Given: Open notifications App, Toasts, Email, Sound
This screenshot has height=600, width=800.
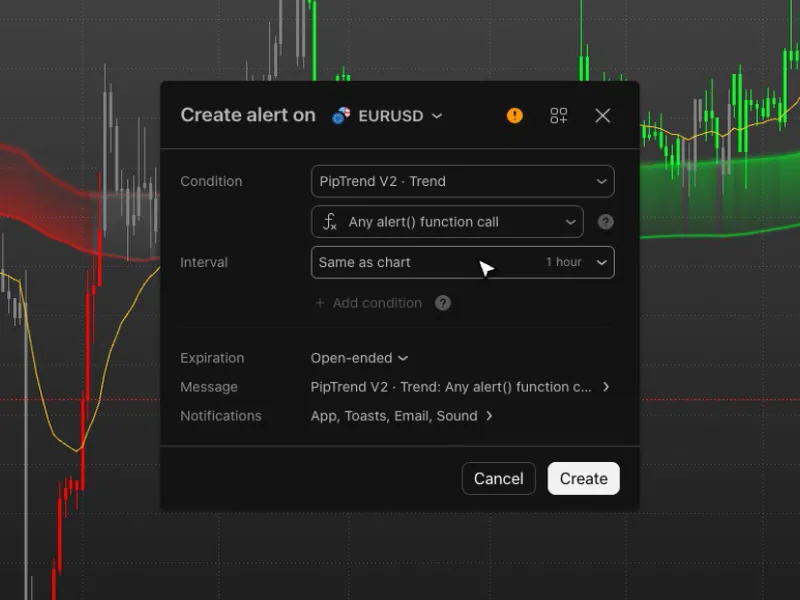Looking at the screenshot, I should click(402, 416).
